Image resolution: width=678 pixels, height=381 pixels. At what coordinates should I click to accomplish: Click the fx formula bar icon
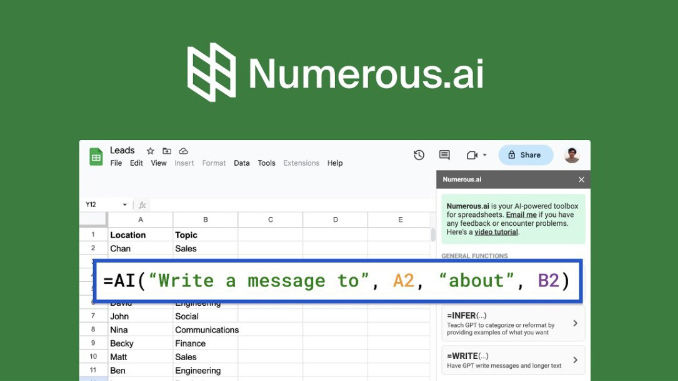tap(142, 205)
